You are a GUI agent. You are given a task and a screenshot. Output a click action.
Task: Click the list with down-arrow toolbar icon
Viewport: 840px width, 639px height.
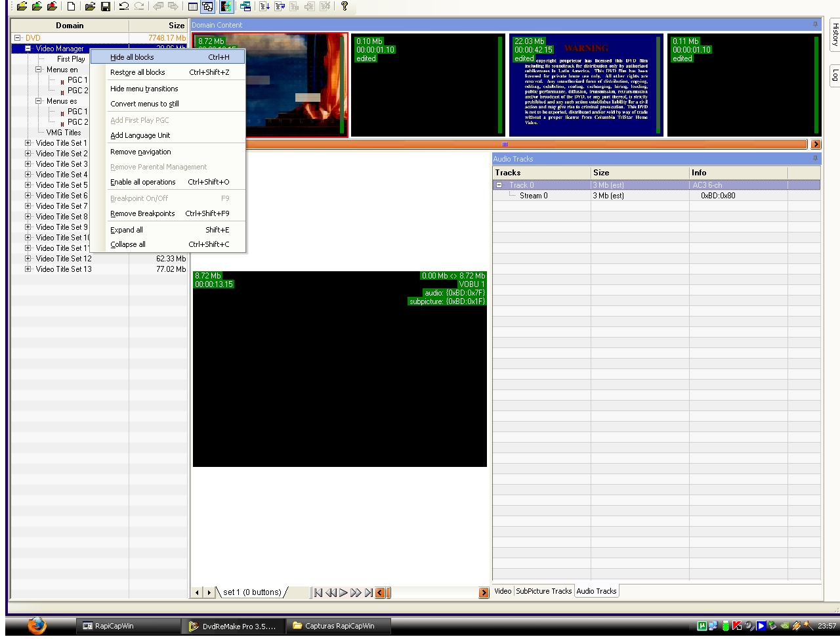[x=264, y=7]
